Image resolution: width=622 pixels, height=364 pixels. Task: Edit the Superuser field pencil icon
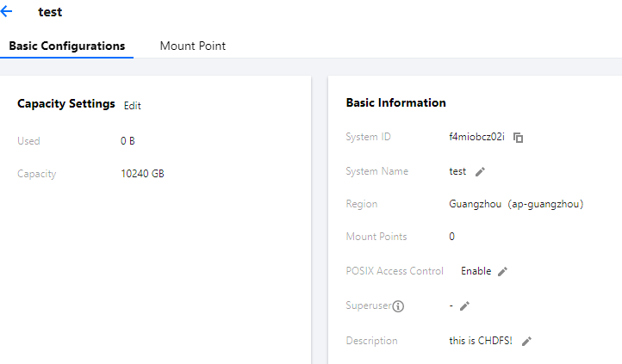pyautogui.click(x=464, y=305)
